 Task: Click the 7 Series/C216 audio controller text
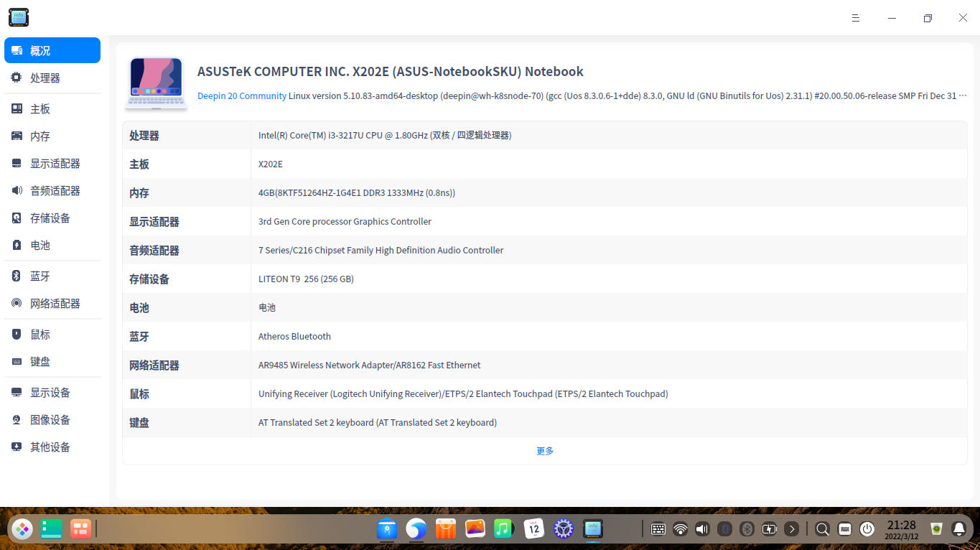(381, 250)
